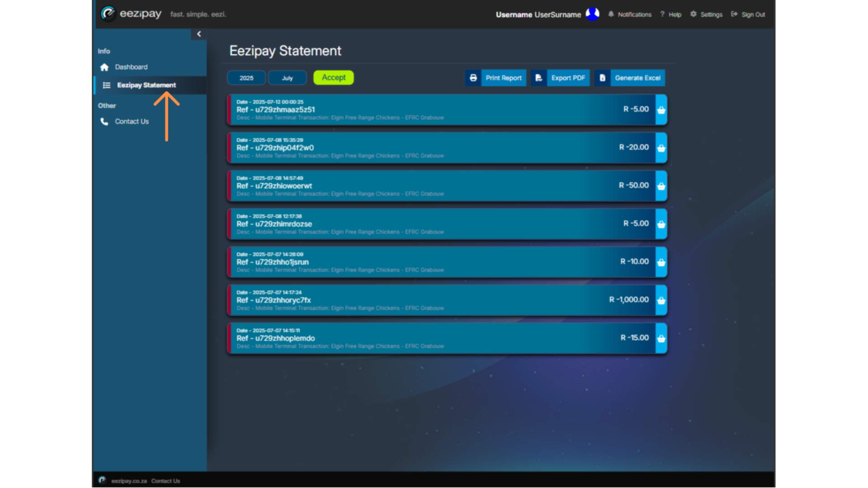
Task: Click date 2025-07-12 00:00:25
Action: point(270,102)
